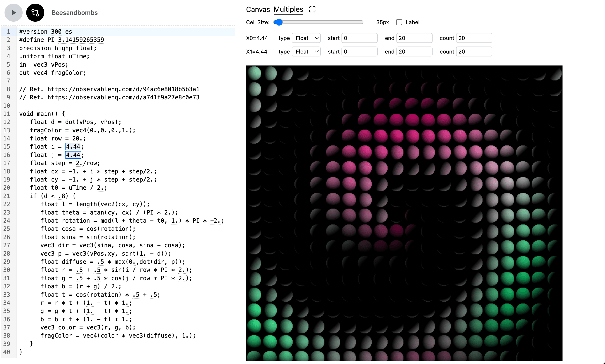
Task: Click the Beesandbombs title
Action: (74, 12)
